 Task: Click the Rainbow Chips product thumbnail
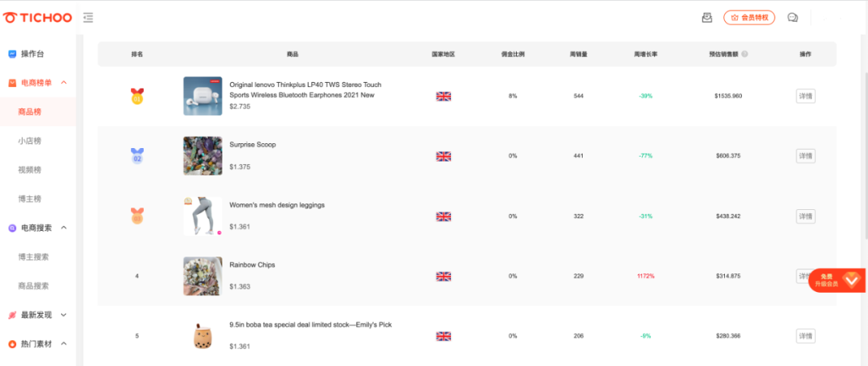[x=203, y=276]
